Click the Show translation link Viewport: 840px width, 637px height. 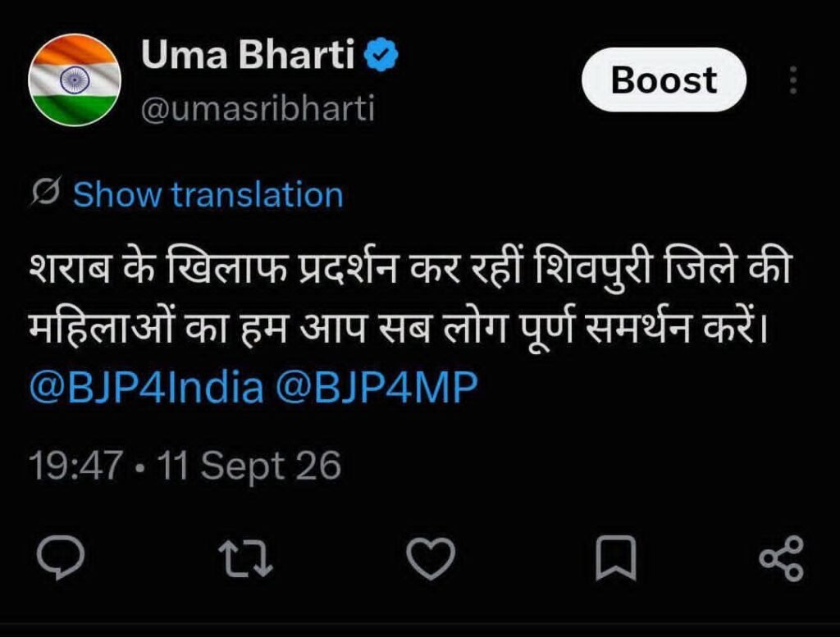208,194
